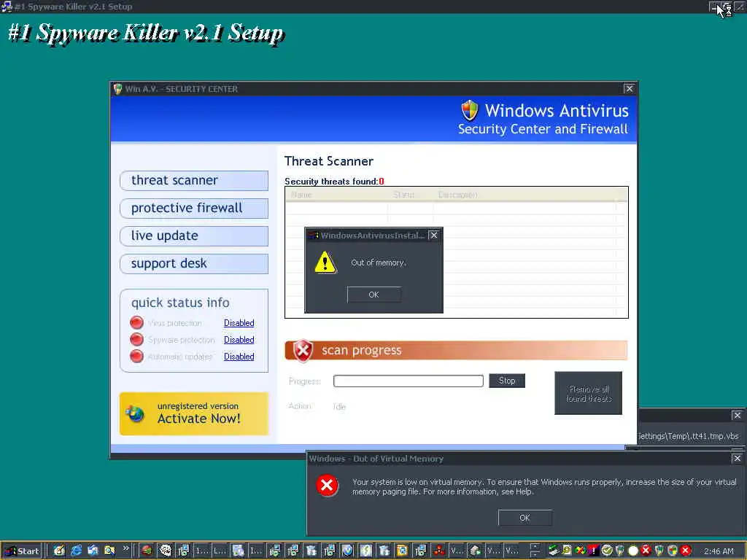Viewport: 747px width, 560px height.
Task: Switch to the blue shield taskbar button
Action: pos(347,551)
